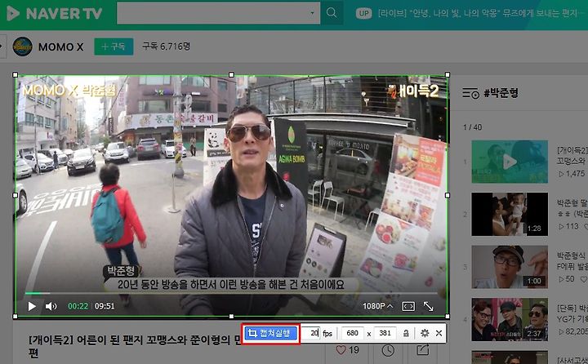Open playlist thumbnail with 1:28 duration
This screenshot has width=588, height=364.
(510, 214)
